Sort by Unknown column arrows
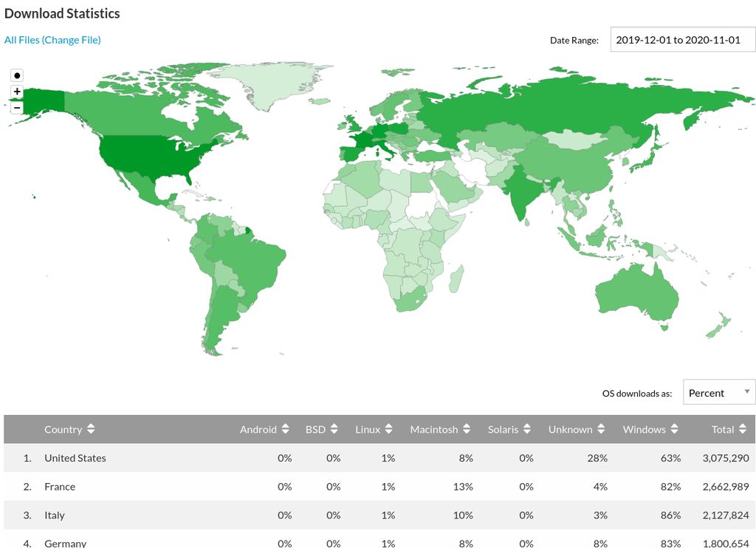The height and width of the screenshot is (548, 756). pyautogui.click(x=601, y=429)
